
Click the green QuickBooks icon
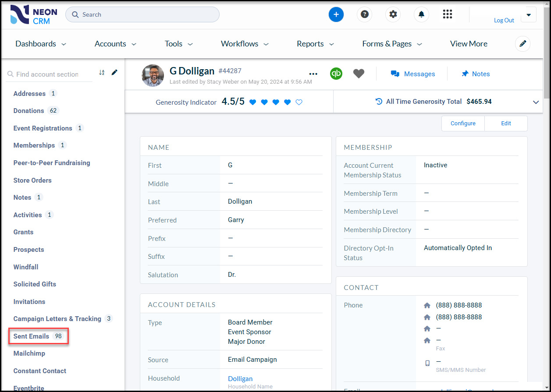coord(336,74)
